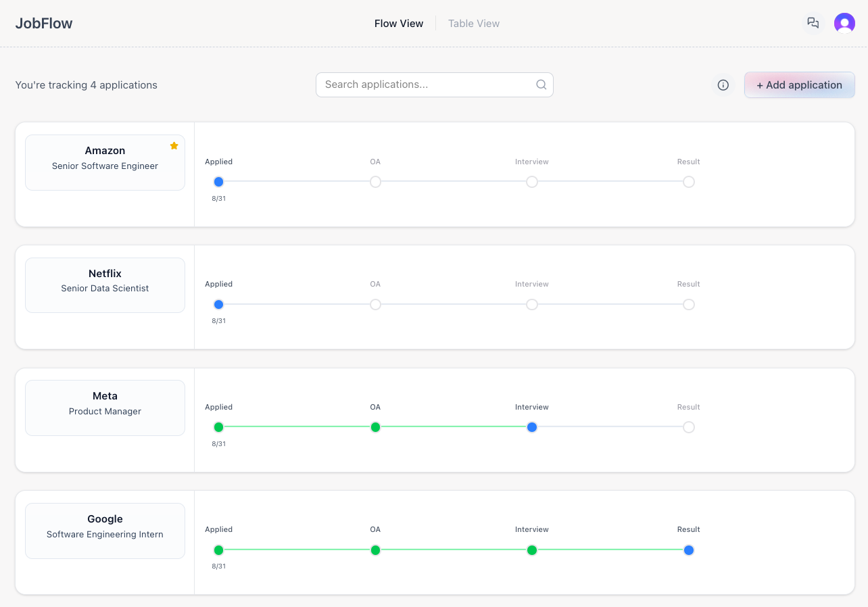Click Netflix's blue Applied stage marker
Screen dimensions: 868x607
pyautogui.click(x=218, y=305)
